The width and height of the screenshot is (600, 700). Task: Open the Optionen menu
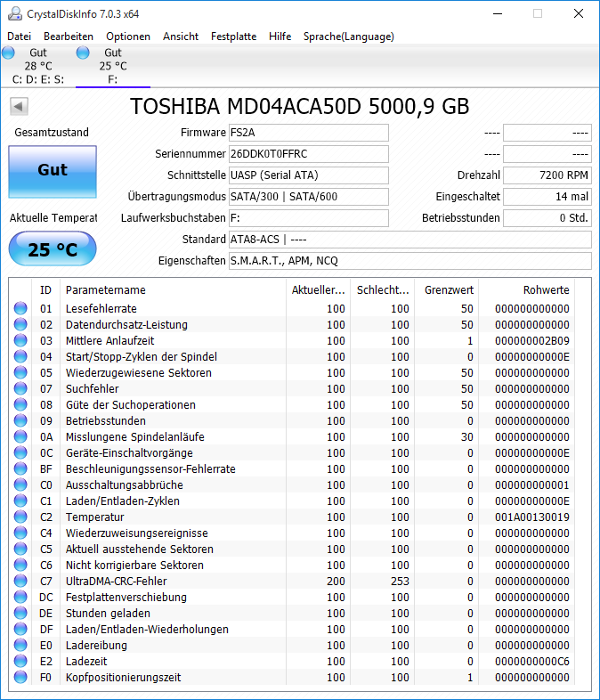128,37
